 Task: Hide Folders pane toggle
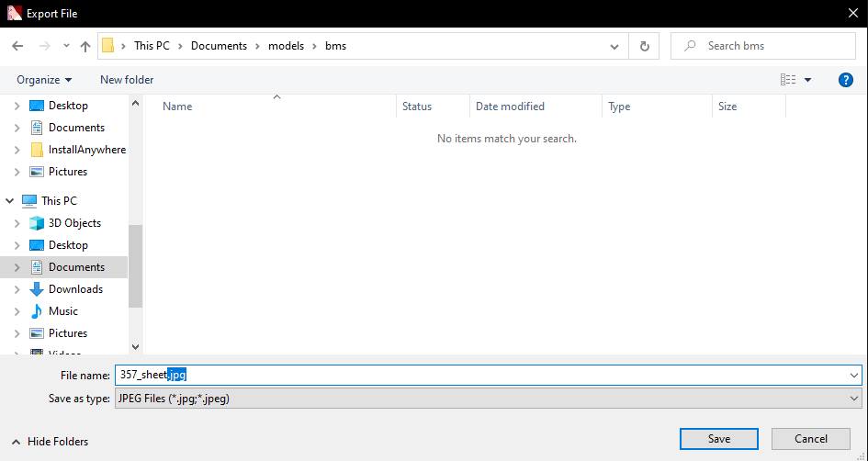50,442
